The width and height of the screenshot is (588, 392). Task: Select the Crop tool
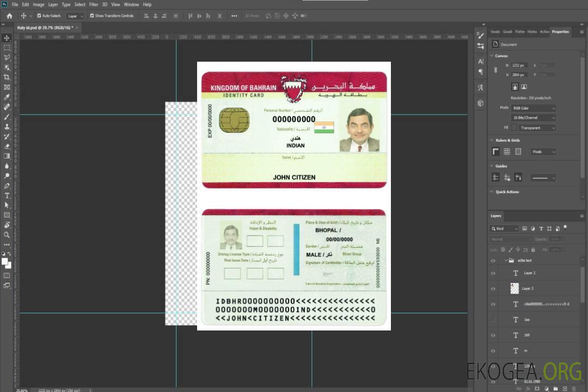coord(7,77)
